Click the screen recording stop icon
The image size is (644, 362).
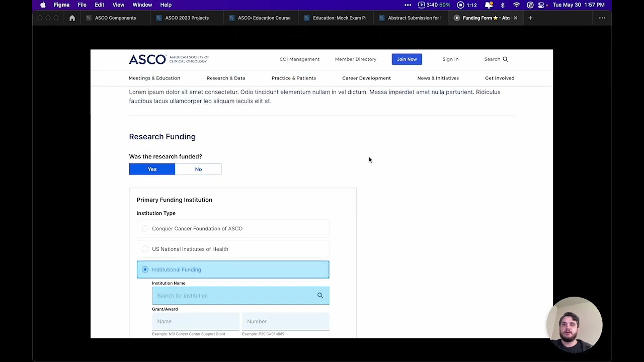(x=460, y=5)
